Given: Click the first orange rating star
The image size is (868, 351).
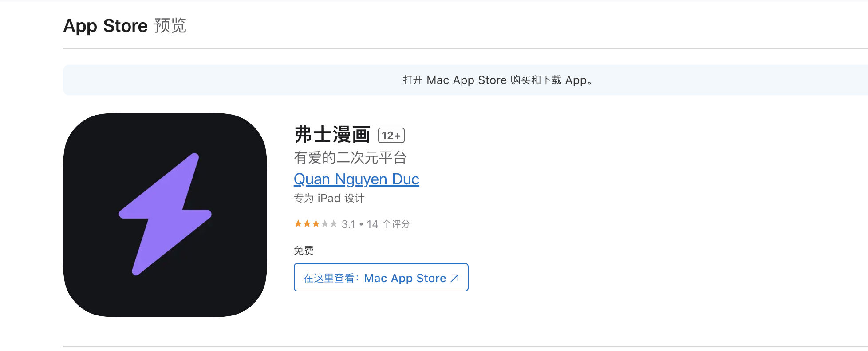Looking at the screenshot, I should coord(298,223).
